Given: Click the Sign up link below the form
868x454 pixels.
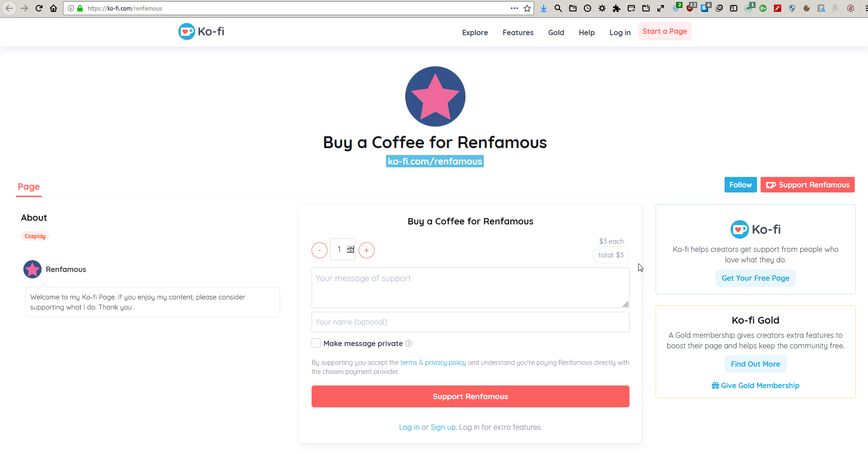Looking at the screenshot, I should click(x=443, y=427).
